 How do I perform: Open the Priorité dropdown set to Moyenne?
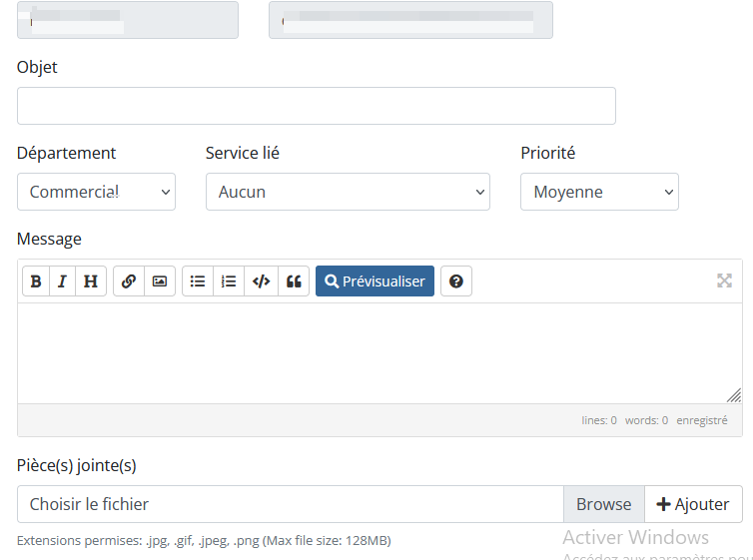pyautogui.click(x=600, y=192)
